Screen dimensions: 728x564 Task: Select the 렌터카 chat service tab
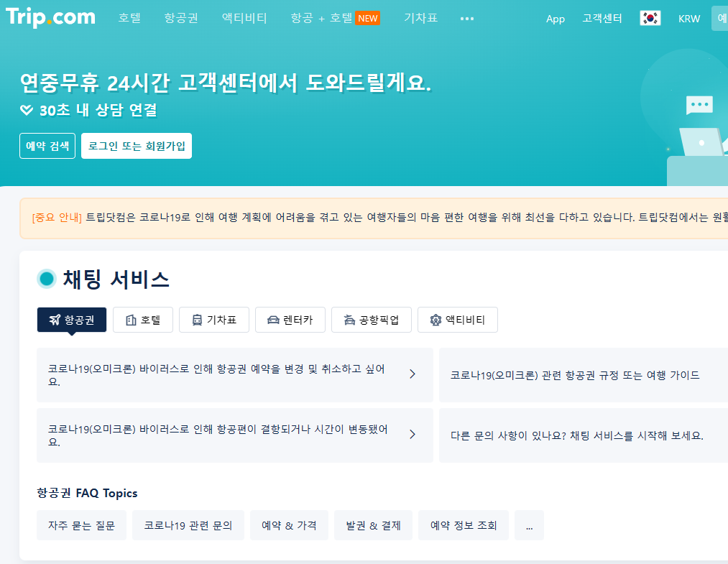point(290,320)
